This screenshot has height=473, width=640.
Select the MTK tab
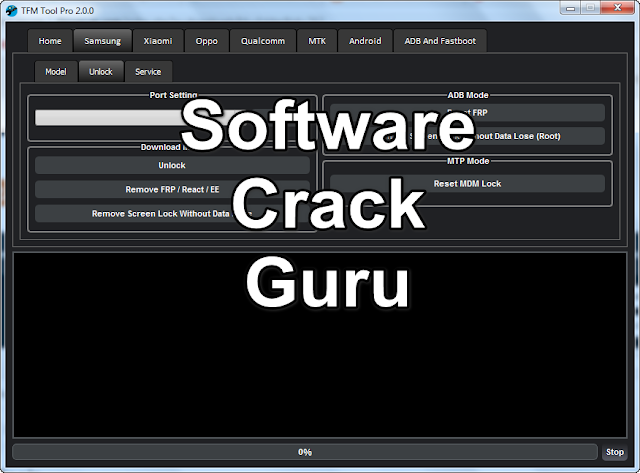317,41
